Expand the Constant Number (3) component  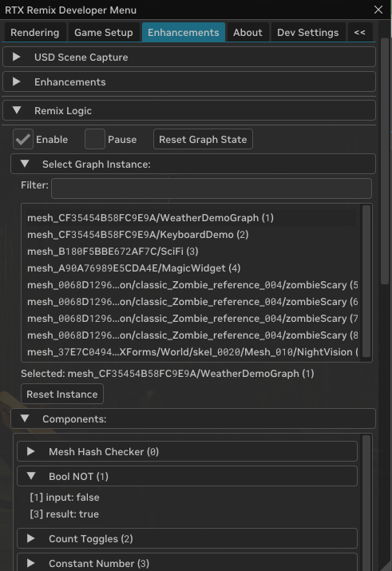pyautogui.click(x=187, y=563)
